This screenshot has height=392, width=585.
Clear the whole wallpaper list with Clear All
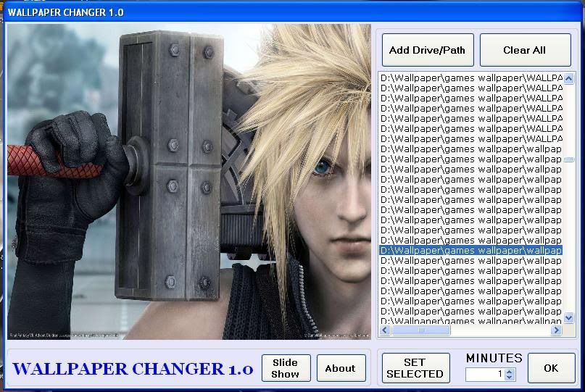click(525, 50)
